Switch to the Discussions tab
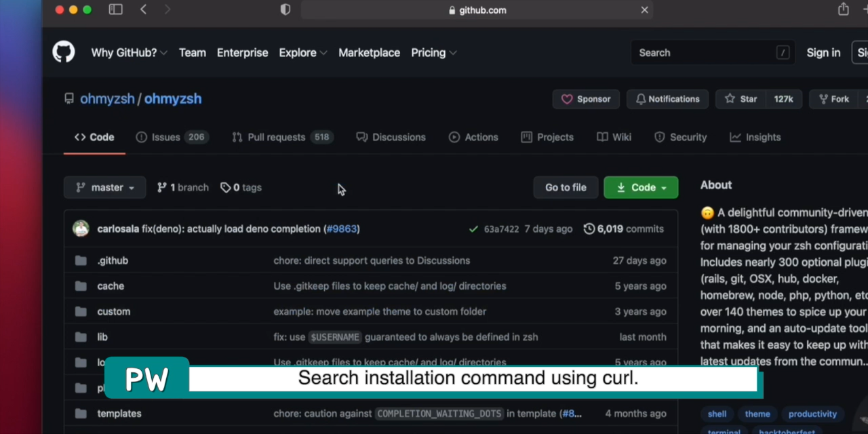868x434 pixels. tap(391, 137)
